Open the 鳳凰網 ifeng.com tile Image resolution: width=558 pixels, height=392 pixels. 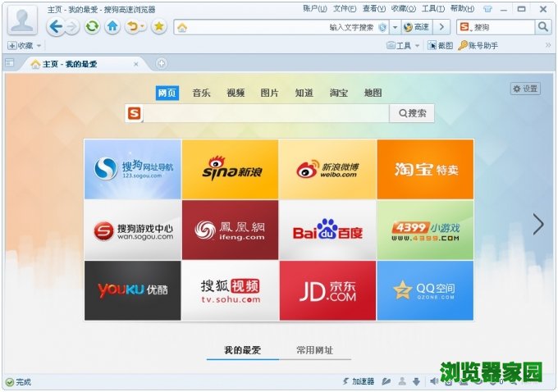(231, 230)
